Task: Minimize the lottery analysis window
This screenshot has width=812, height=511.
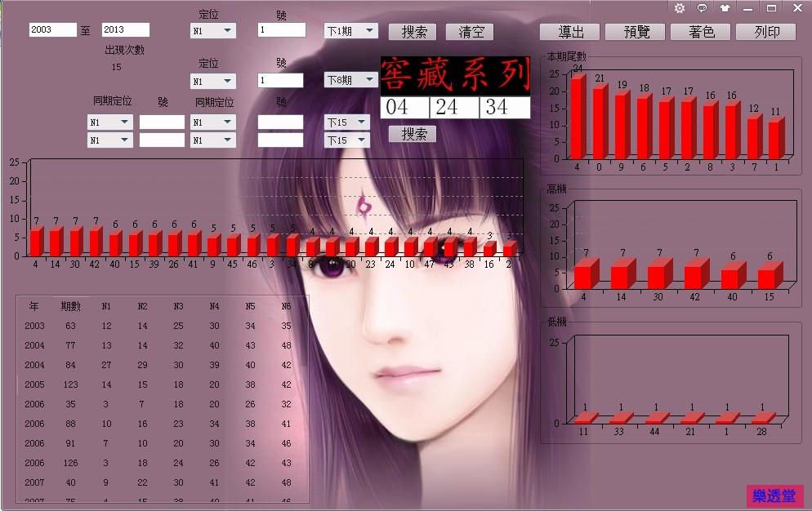Action: click(x=747, y=8)
